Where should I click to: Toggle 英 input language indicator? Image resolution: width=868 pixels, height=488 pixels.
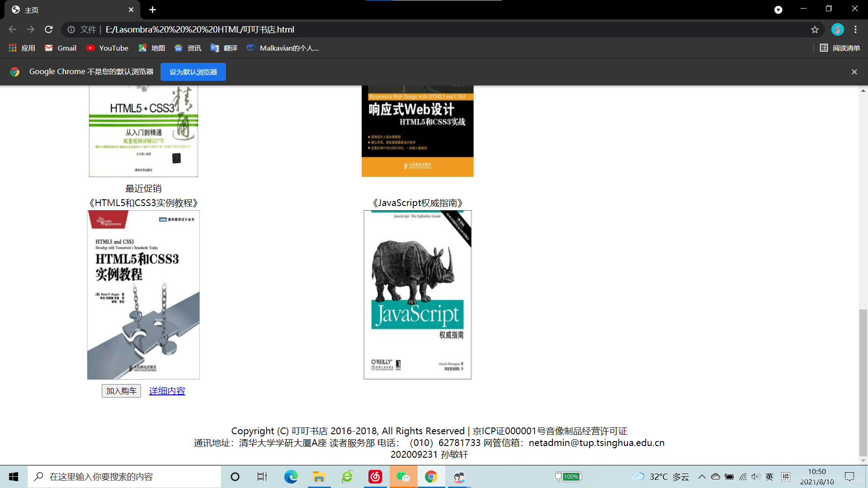click(x=769, y=477)
